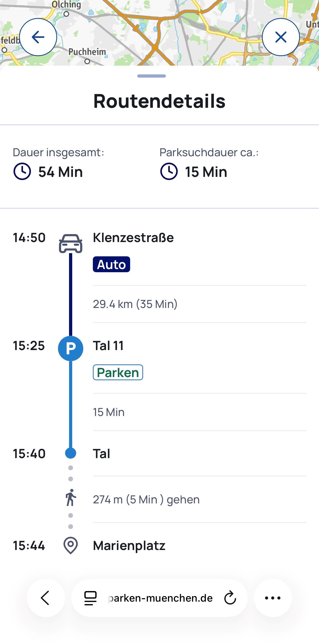
Task: Tap the back arrow button on map
Action: [38, 37]
